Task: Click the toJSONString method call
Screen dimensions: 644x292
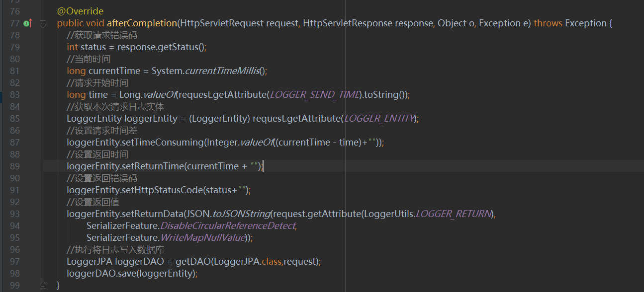Action: point(241,214)
